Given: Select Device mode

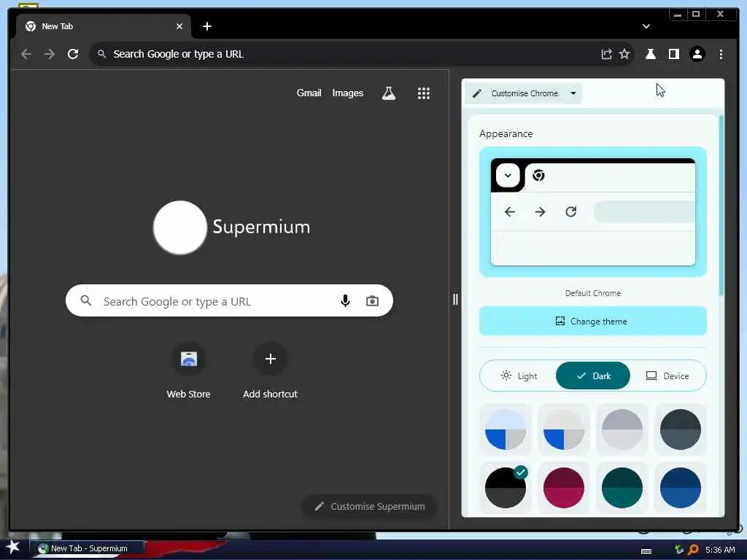Looking at the screenshot, I should [667, 376].
